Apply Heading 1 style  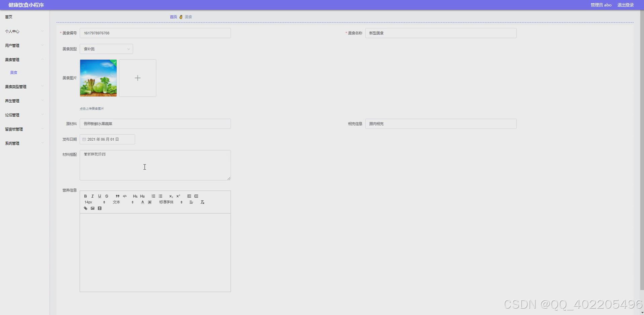(x=135, y=196)
